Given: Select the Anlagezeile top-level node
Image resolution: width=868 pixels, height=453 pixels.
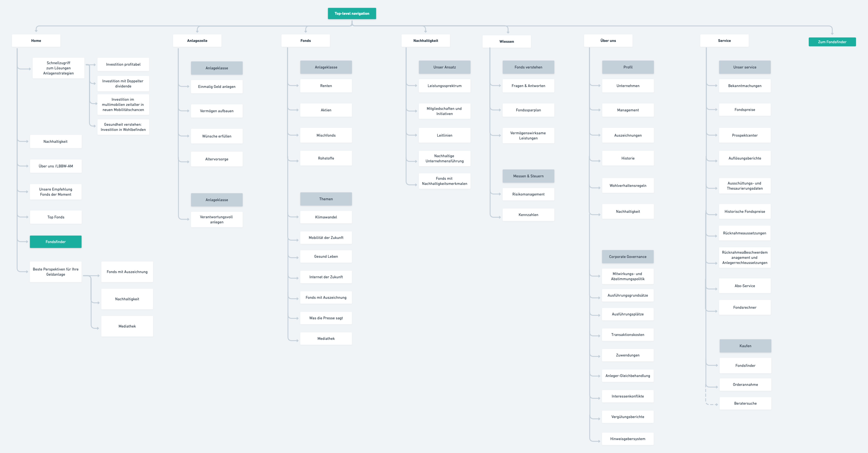Looking at the screenshot, I should (197, 40).
